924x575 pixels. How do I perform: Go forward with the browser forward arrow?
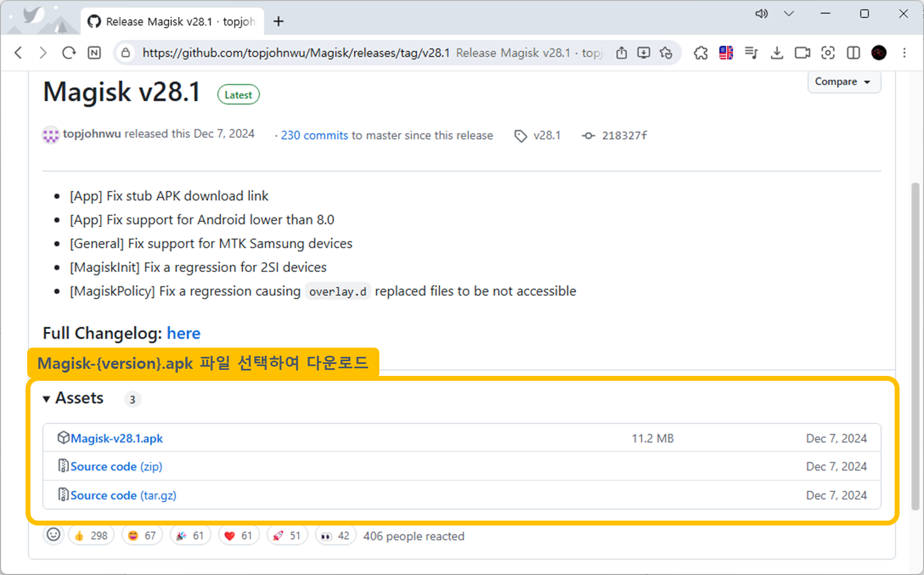coord(43,53)
